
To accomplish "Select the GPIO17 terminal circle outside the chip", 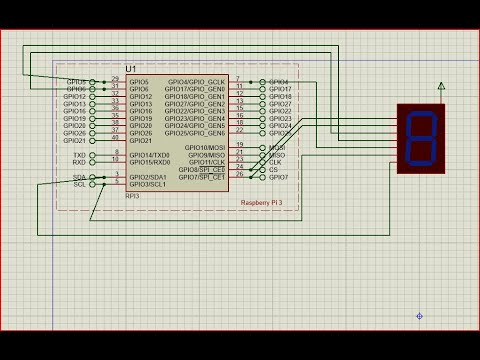I will pyautogui.click(x=263, y=89).
